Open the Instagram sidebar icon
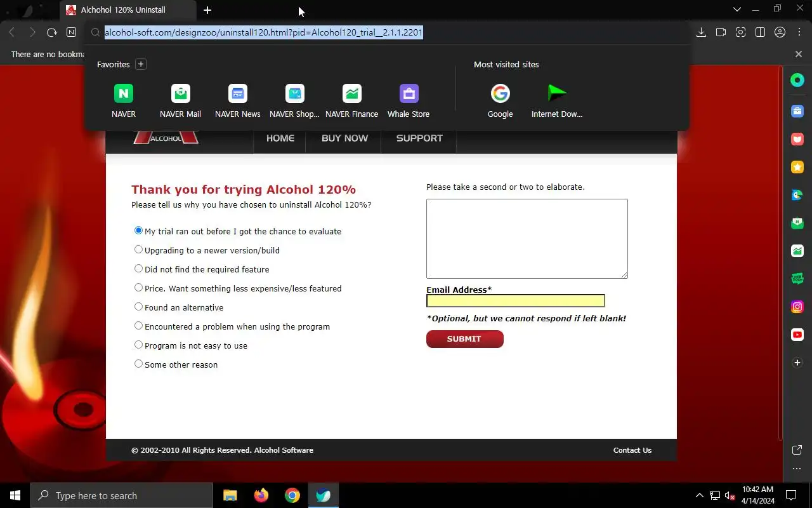Image resolution: width=812 pixels, height=508 pixels. pos(797,307)
